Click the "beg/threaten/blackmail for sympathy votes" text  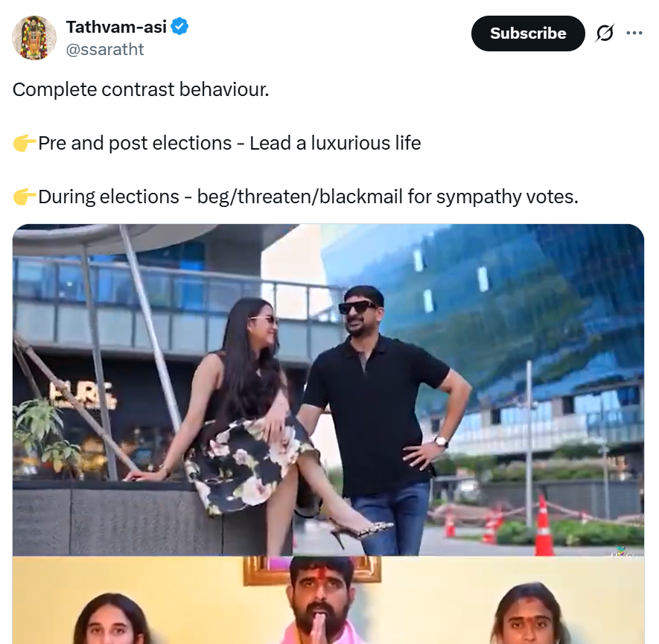(387, 197)
